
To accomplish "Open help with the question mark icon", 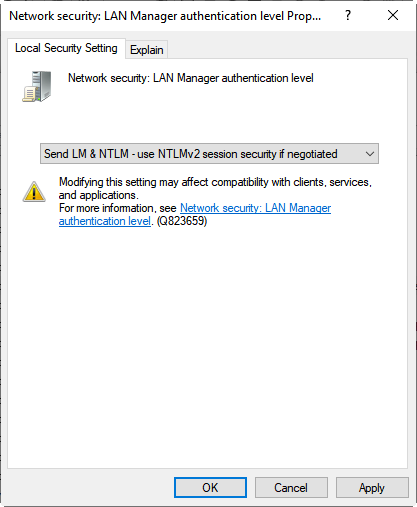I will tap(348, 15).
